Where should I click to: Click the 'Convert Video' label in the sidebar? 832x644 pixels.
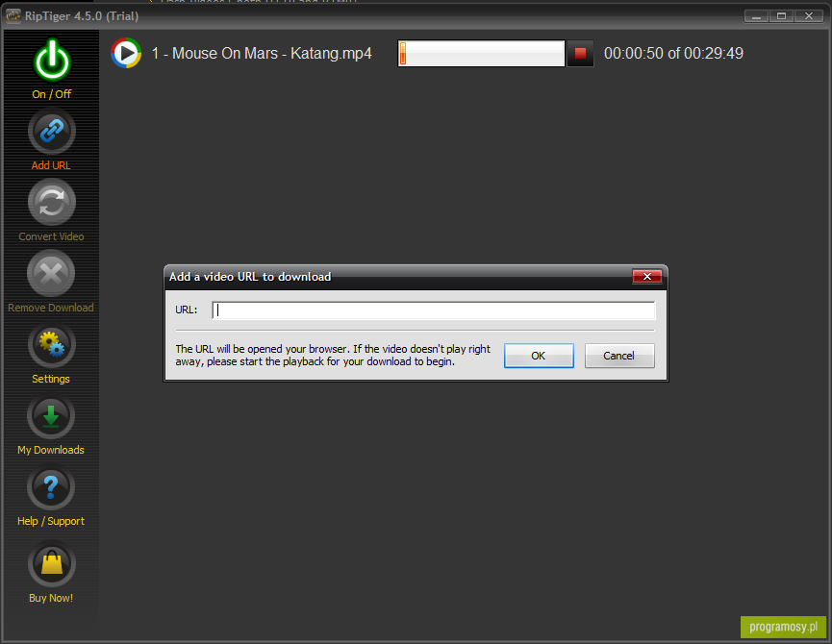52,236
